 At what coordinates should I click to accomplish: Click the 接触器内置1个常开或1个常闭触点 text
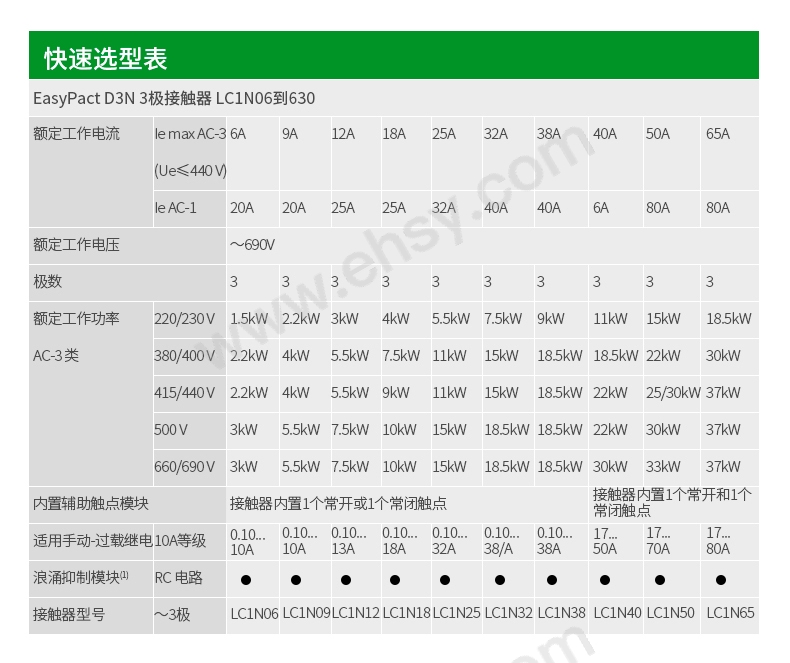tap(338, 504)
